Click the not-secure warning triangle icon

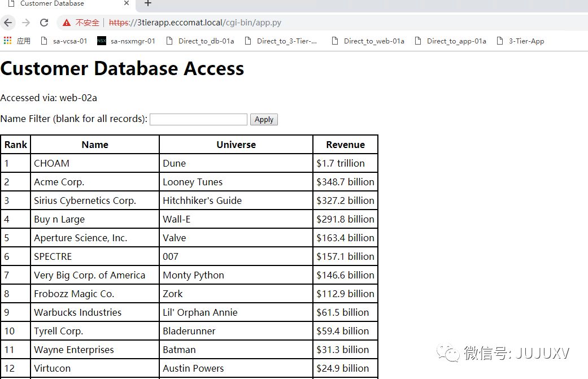pyautogui.click(x=67, y=23)
